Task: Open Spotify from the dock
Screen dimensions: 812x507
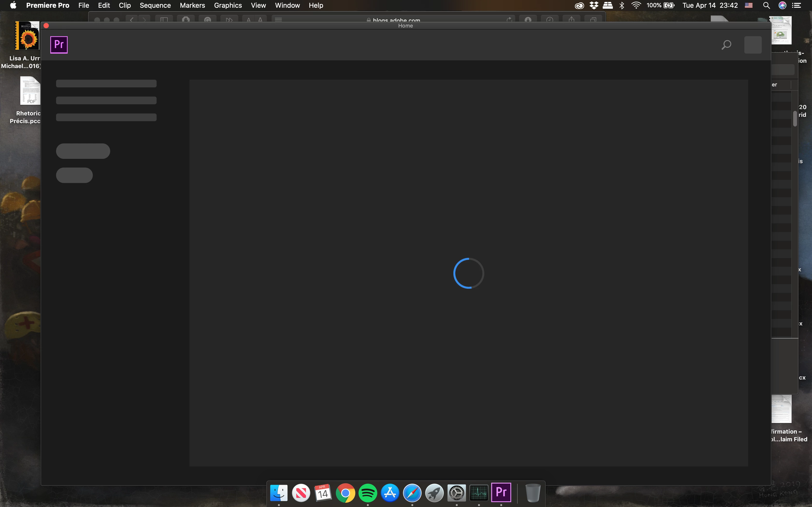Action: (x=368, y=493)
